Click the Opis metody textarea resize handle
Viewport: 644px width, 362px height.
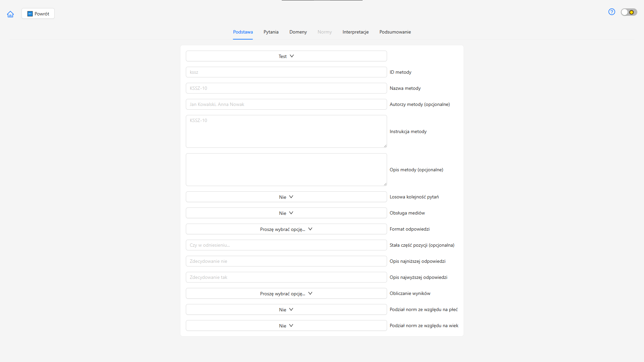(x=385, y=184)
